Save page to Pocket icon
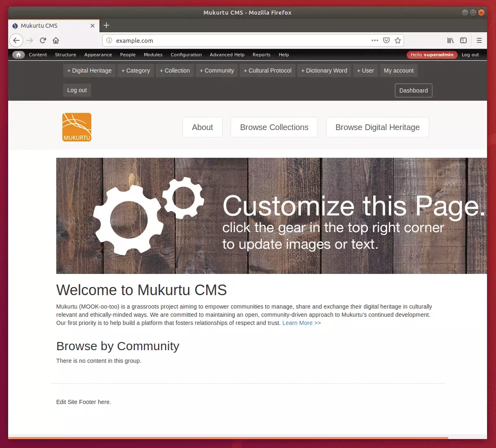This screenshot has height=448, width=496. click(x=386, y=40)
